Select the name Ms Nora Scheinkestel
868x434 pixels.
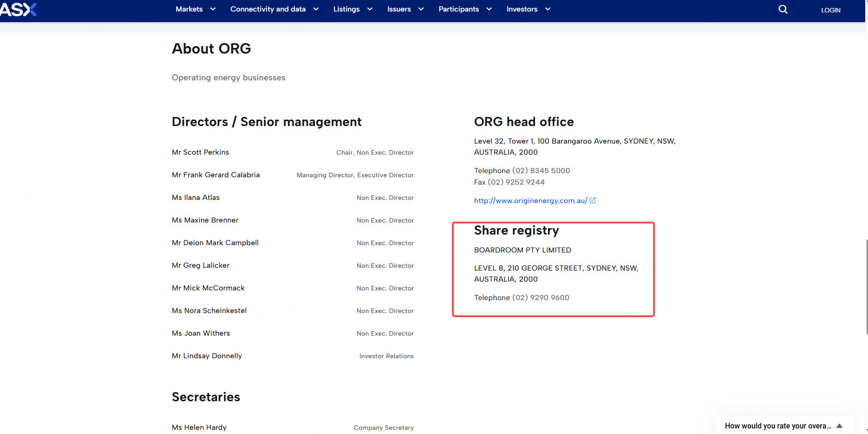pos(209,311)
